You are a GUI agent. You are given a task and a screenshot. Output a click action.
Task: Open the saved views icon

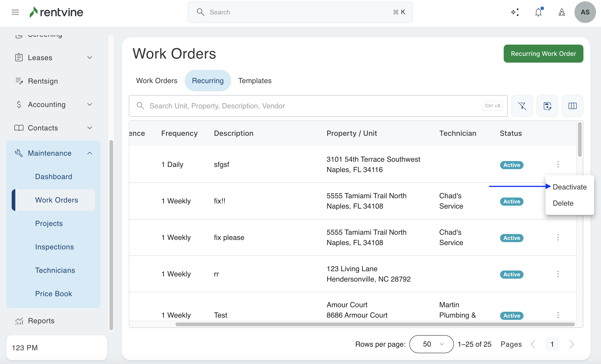[x=547, y=106]
